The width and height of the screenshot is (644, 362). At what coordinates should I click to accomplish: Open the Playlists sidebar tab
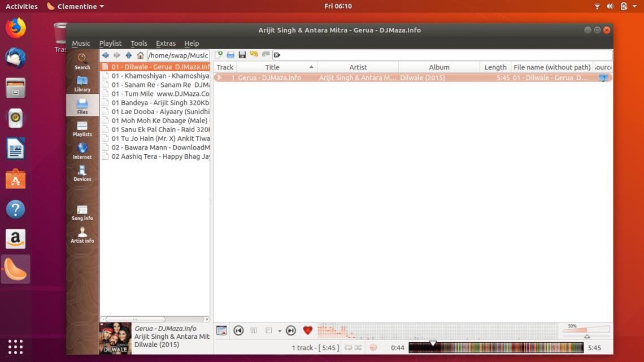(x=82, y=128)
